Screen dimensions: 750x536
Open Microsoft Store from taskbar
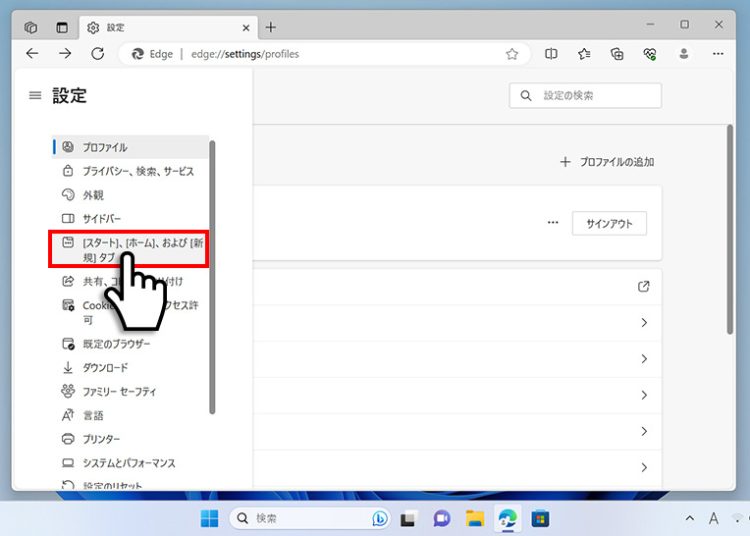tap(540, 518)
